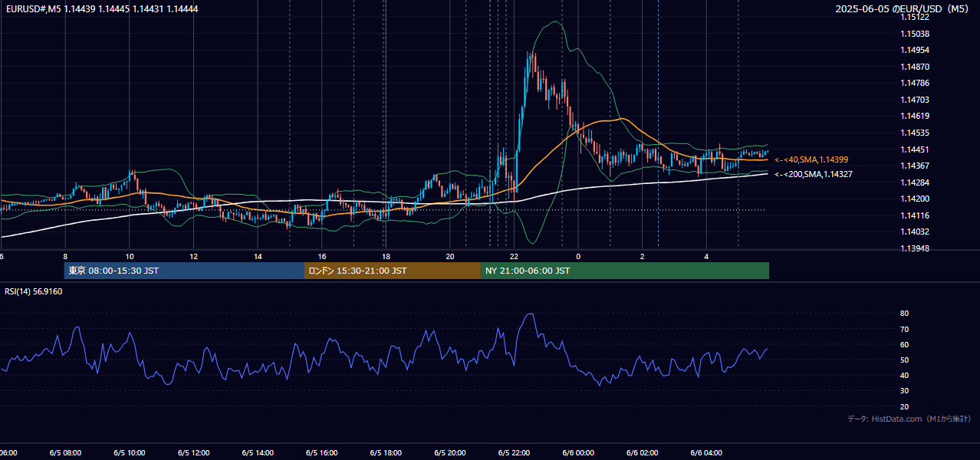Image resolution: width=980 pixels, height=460 pixels.
Task: Click the white 200 SMA 1.14327 label
Action: click(x=814, y=175)
